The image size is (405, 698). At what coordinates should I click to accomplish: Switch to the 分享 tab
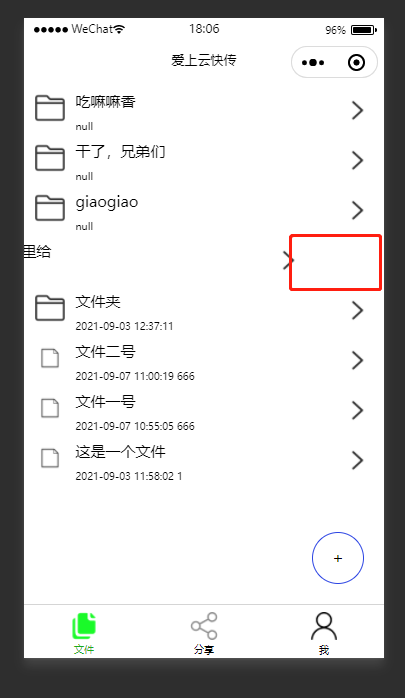coord(204,633)
